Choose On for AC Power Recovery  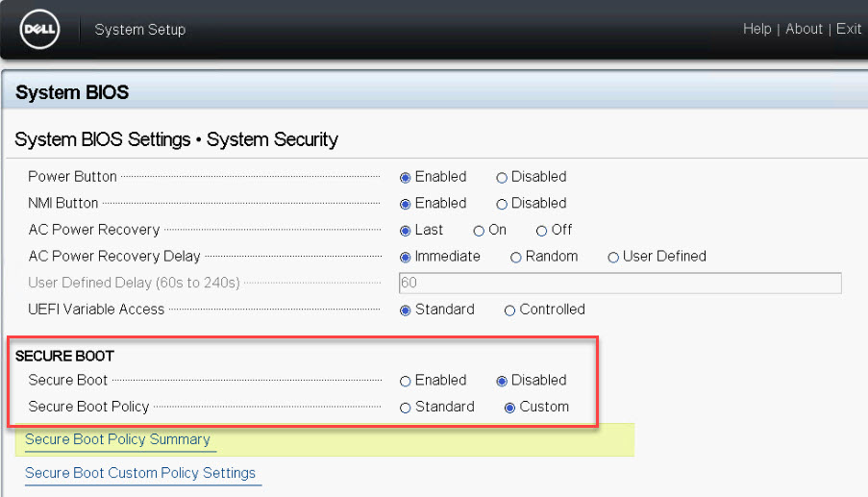tap(479, 231)
